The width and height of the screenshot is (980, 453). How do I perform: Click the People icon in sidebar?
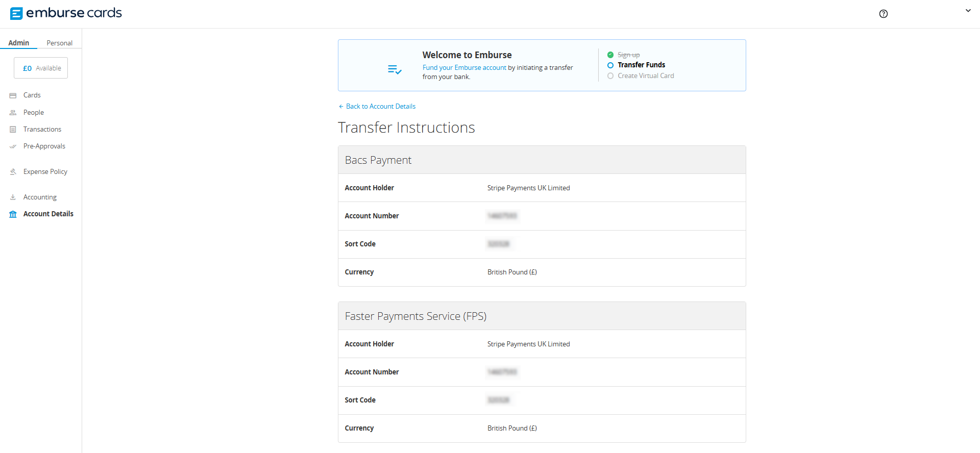point(13,113)
